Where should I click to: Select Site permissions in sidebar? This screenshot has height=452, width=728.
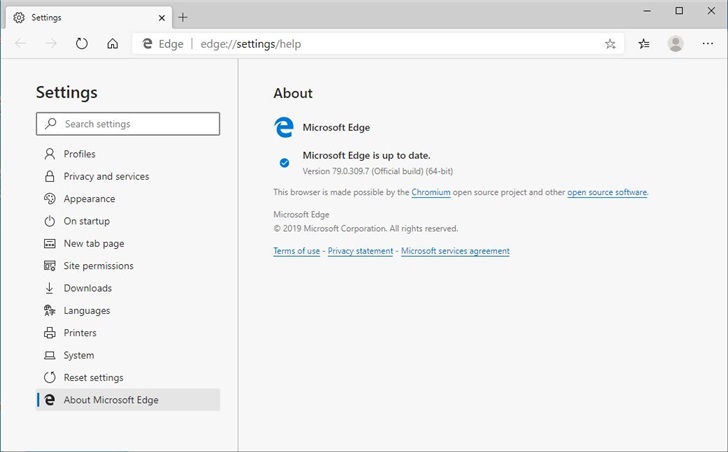(x=98, y=266)
